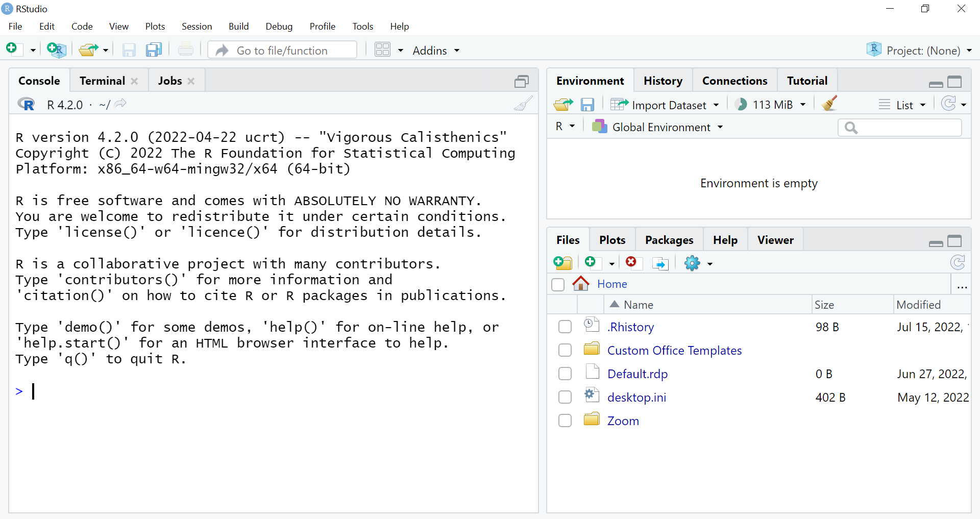Check the Custom Office Templates checkbox
980x519 pixels.
click(x=565, y=350)
